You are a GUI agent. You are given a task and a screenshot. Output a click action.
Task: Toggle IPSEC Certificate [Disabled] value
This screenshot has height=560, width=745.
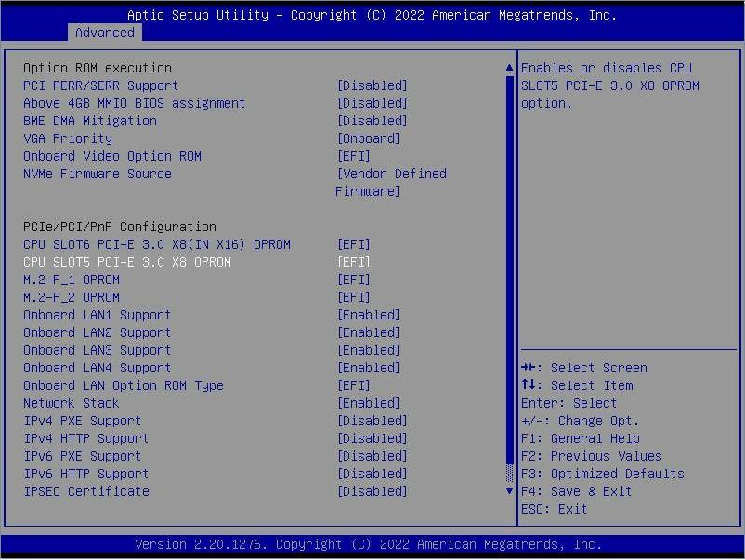pyautogui.click(x=372, y=491)
